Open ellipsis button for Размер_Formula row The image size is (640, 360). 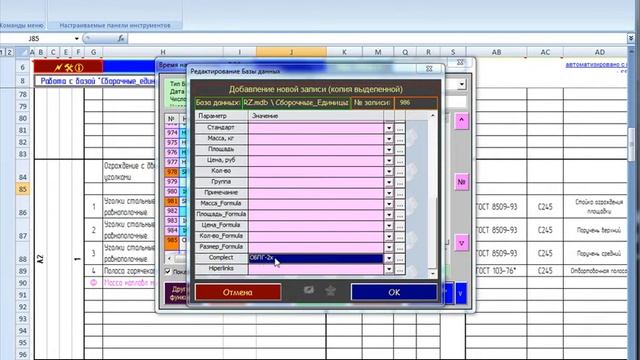point(400,247)
